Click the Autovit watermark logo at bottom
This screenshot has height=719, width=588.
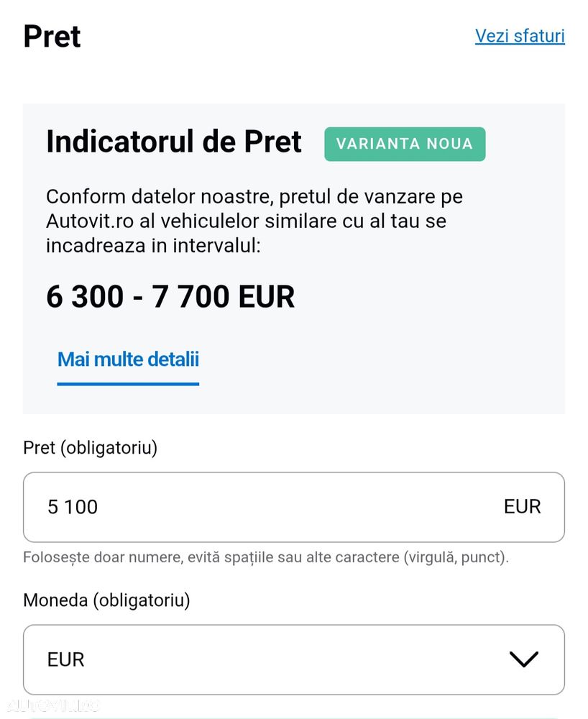[x=50, y=705]
